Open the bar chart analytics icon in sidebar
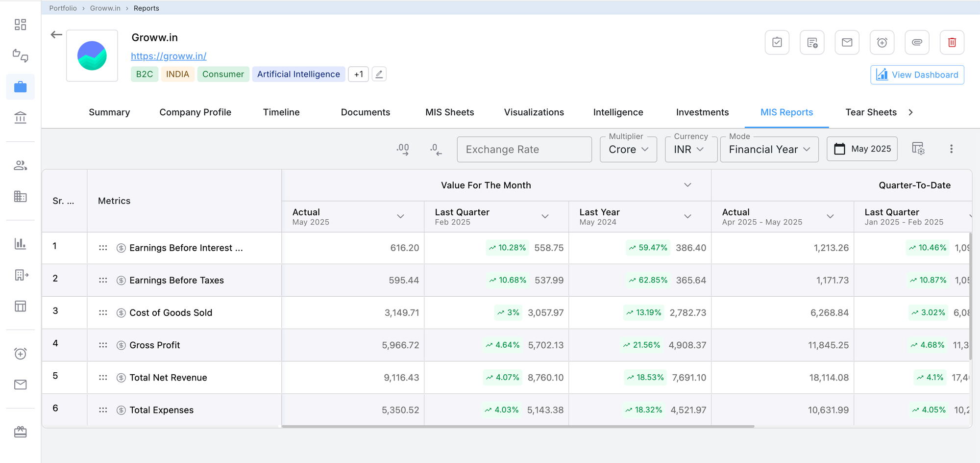The height and width of the screenshot is (463, 980). tap(20, 243)
